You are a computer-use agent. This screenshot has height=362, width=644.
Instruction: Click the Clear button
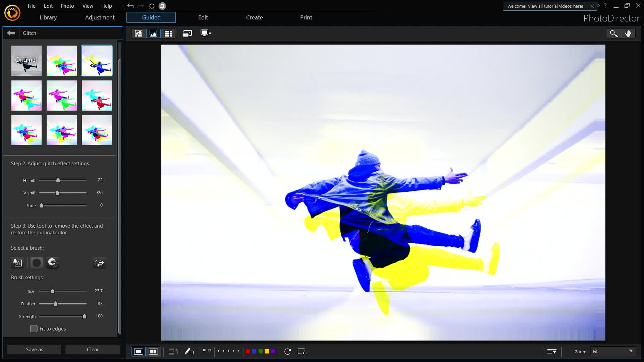tap(93, 349)
